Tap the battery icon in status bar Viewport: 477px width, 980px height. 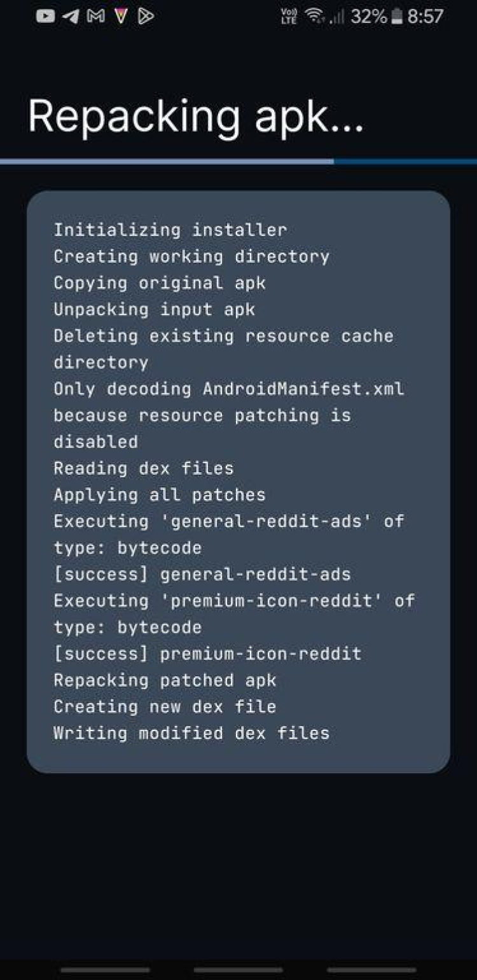pos(397,17)
